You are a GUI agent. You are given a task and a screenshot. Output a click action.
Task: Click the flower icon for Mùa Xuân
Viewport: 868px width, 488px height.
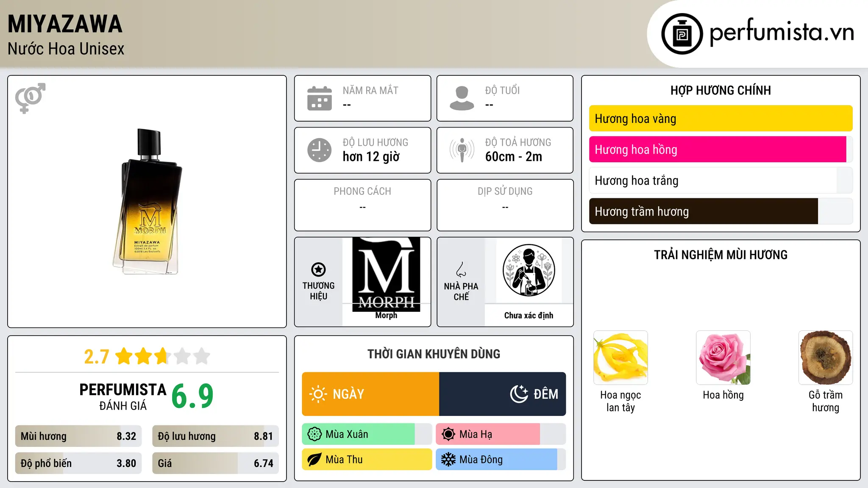(314, 434)
